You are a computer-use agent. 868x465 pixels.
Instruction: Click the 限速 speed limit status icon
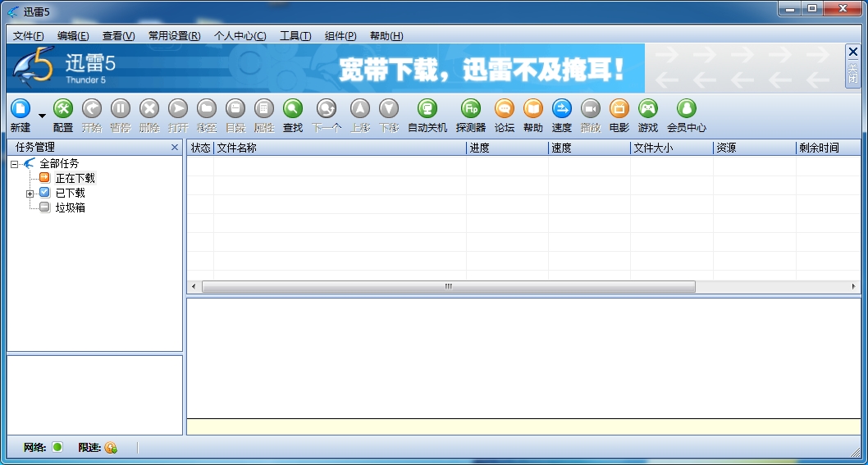[111, 447]
